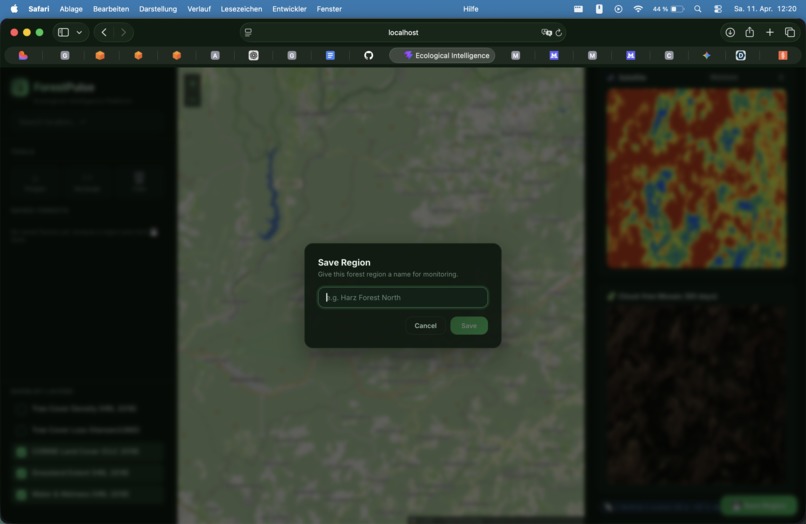The height and width of the screenshot is (524, 806).
Task: Open the Verlauf menu
Action: tap(199, 9)
